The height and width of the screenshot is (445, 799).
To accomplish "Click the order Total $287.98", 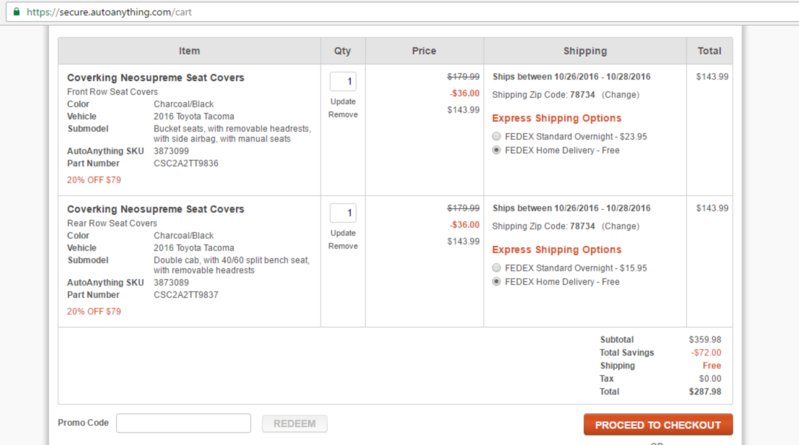I will (x=705, y=391).
